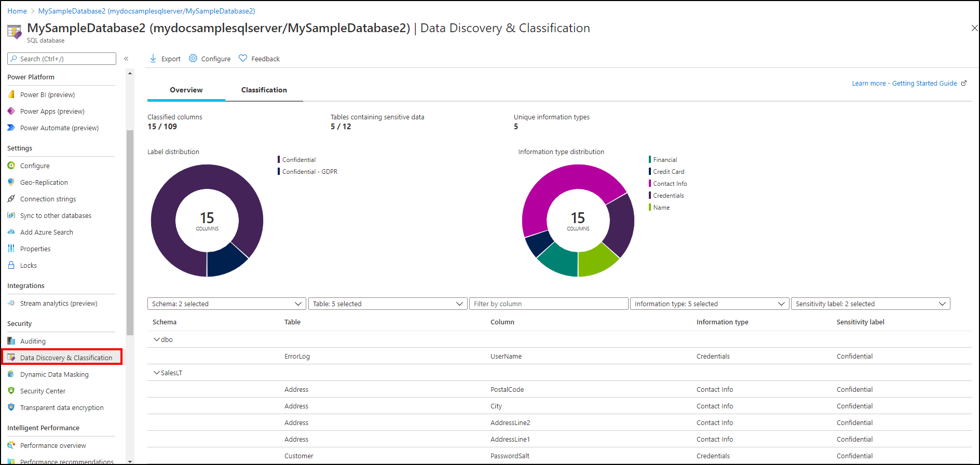
Task: Click the Export button label
Action: click(x=171, y=59)
